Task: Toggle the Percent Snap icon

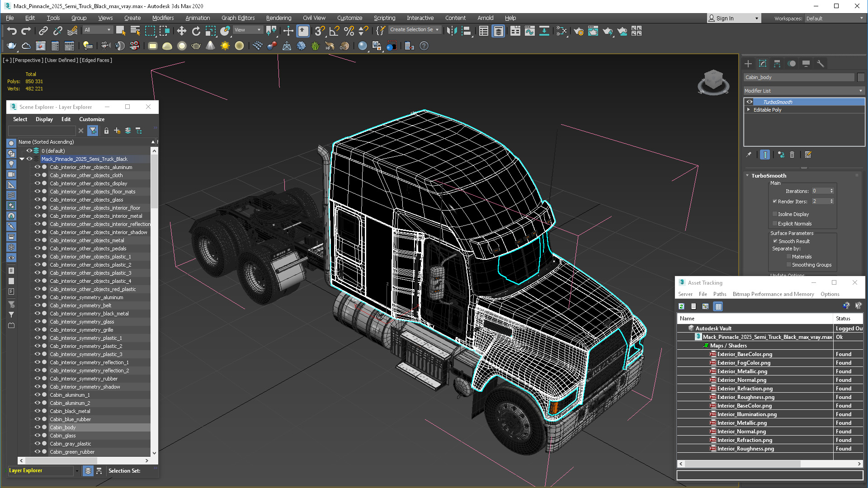Action: (349, 31)
